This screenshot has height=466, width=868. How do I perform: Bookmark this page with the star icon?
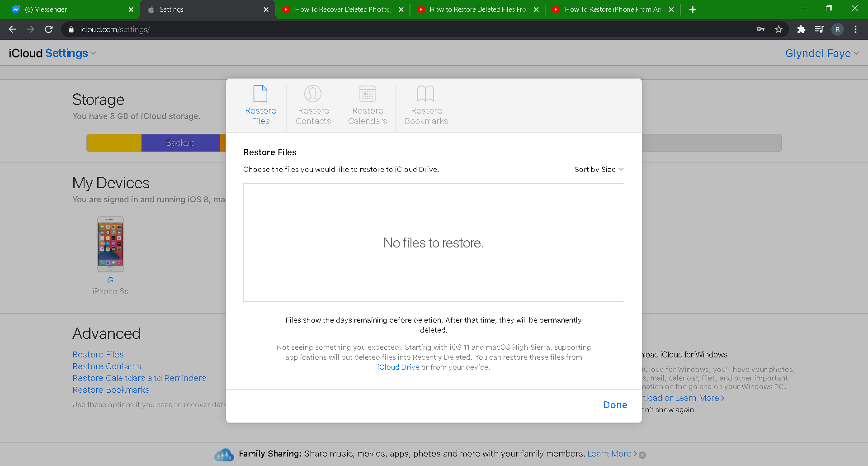(778, 29)
